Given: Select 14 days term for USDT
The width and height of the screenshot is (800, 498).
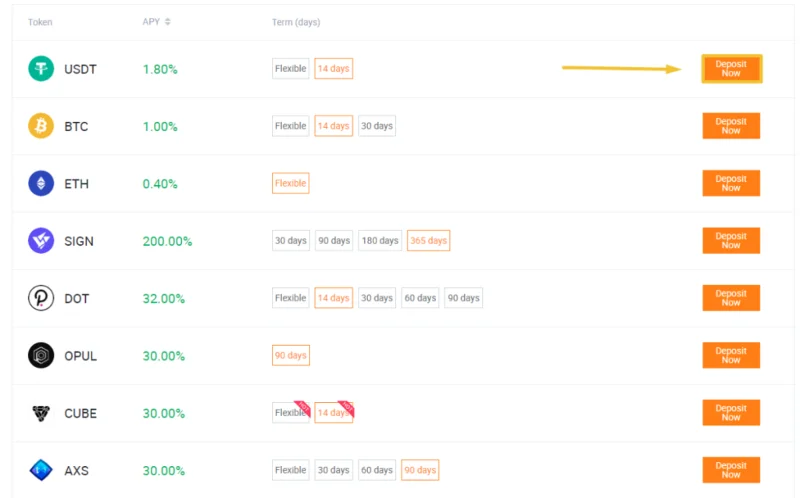Looking at the screenshot, I should tap(334, 68).
